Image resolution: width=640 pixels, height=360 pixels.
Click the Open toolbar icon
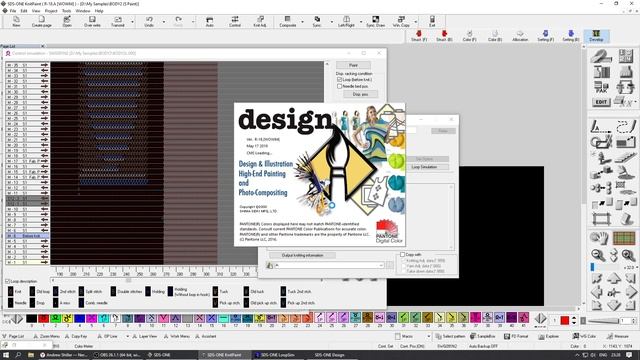tap(67, 21)
